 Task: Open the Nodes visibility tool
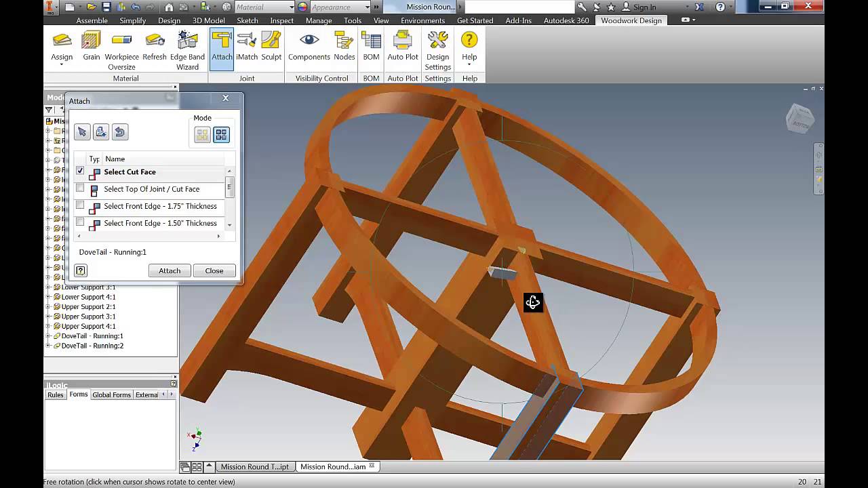344,46
